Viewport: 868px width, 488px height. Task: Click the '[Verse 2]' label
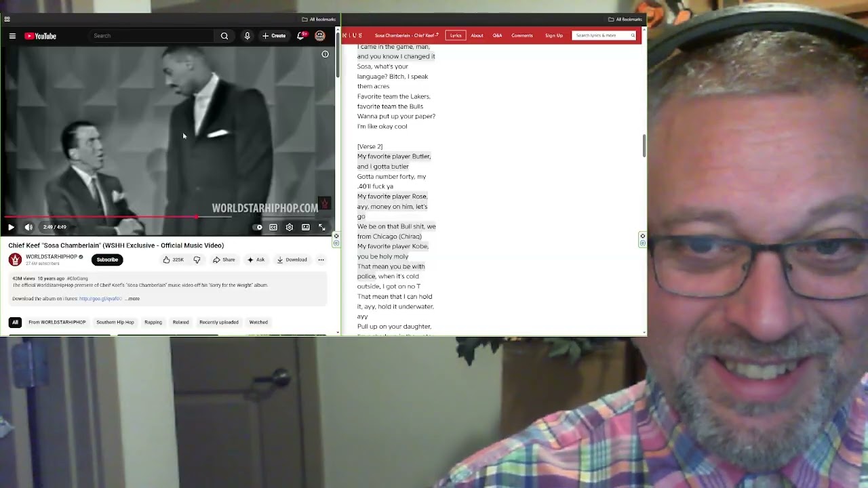click(x=370, y=146)
